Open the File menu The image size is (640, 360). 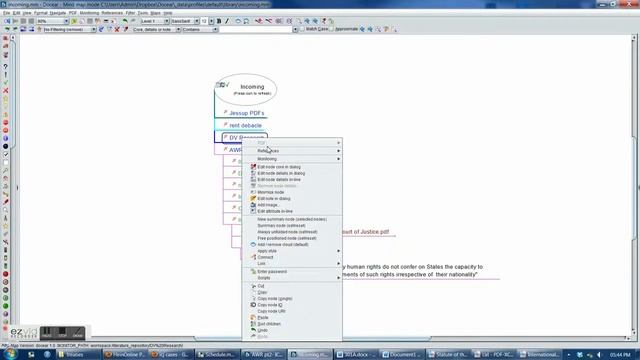7,13
